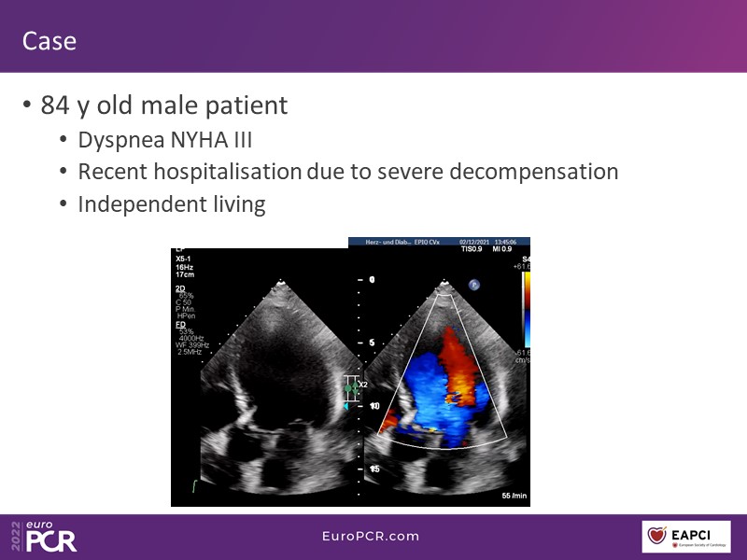The image size is (747, 560).
Task: Click the 'Recent hospitalisation' bullet text
Action: click(x=347, y=173)
